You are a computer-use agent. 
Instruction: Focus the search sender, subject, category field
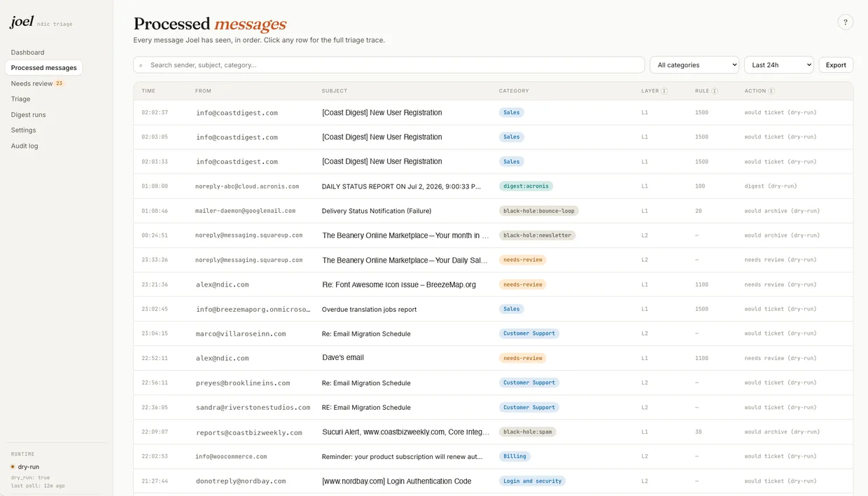pyautogui.click(x=388, y=65)
